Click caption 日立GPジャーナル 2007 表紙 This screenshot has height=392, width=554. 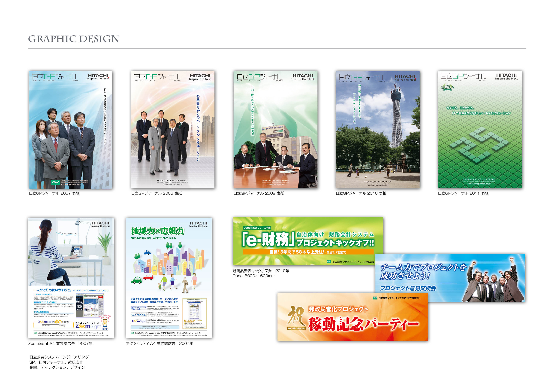[54, 193]
